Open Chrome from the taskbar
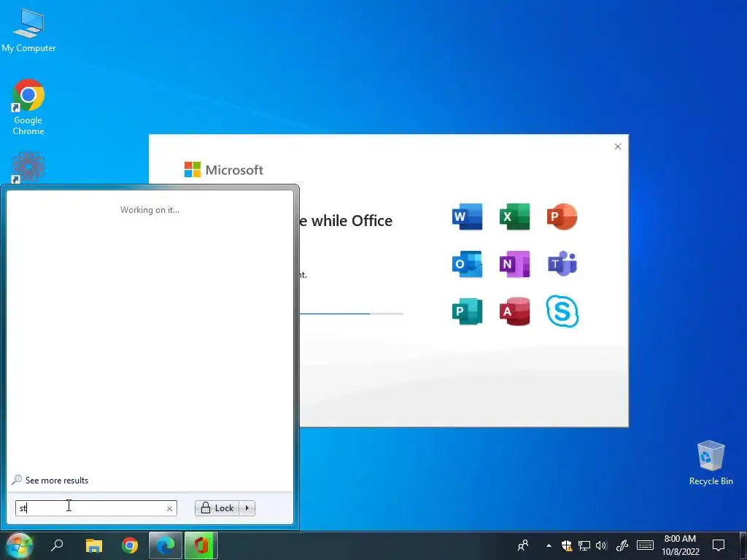Image resolution: width=747 pixels, height=560 pixels. pos(130,545)
